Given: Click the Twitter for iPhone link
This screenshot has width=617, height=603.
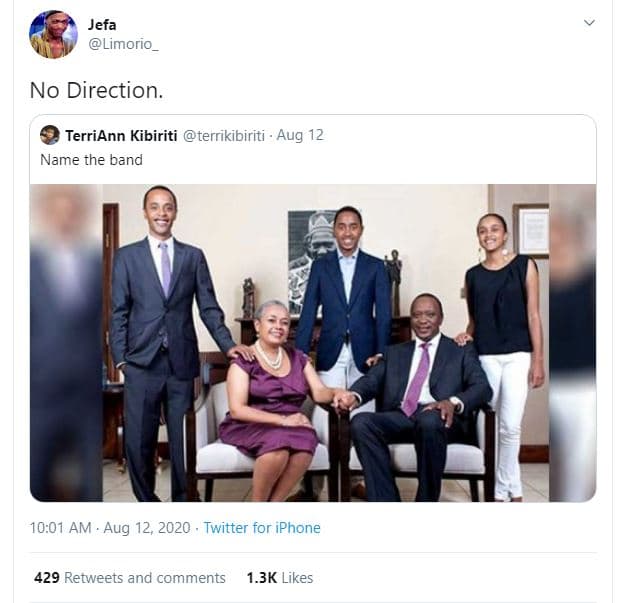Looking at the screenshot, I should pos(262,527).
